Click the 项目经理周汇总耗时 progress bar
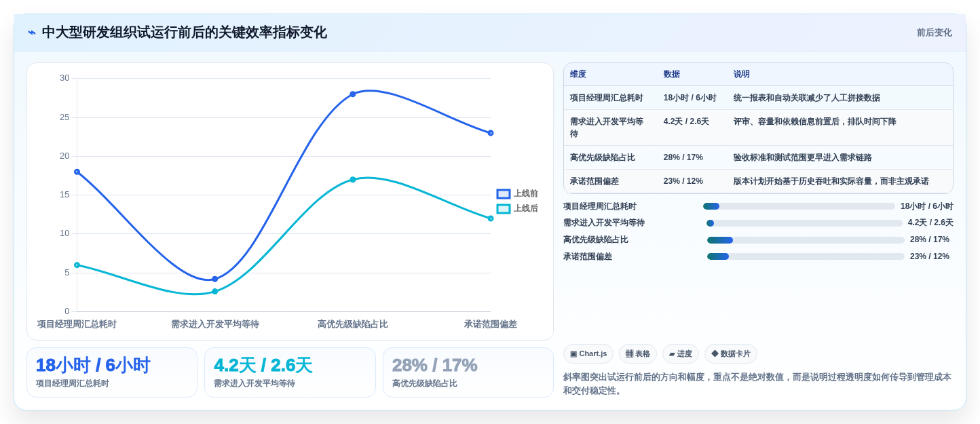 (799, 206)
